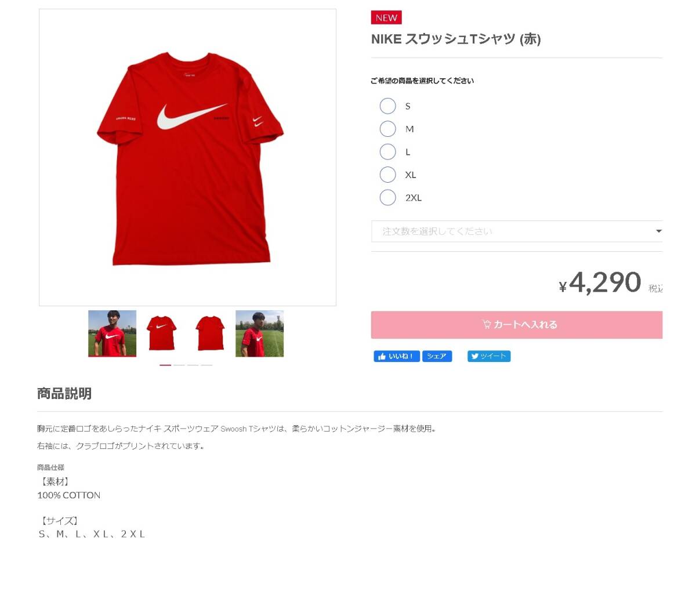Tweet the product with Twitter button

[x=489, y=356]
